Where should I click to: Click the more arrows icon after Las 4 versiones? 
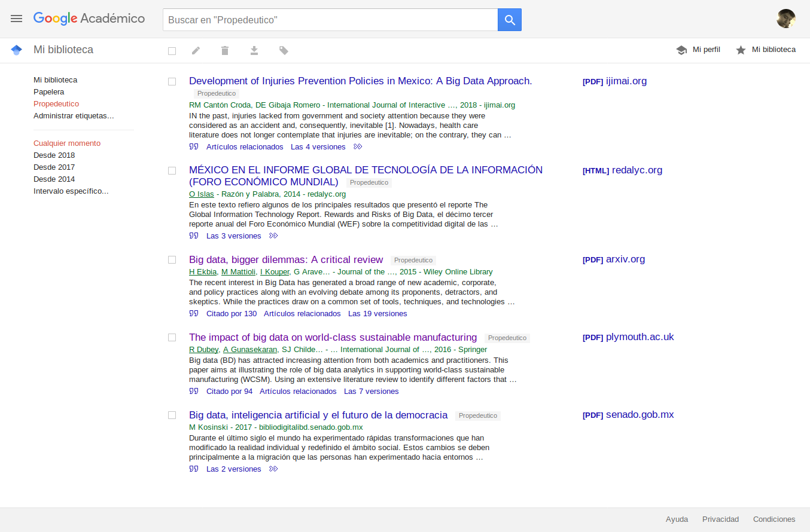[x=358, y=146]
